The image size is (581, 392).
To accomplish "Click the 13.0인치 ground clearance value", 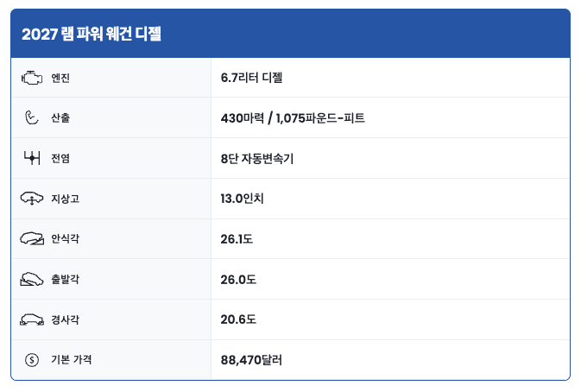I will coord(242,199).
